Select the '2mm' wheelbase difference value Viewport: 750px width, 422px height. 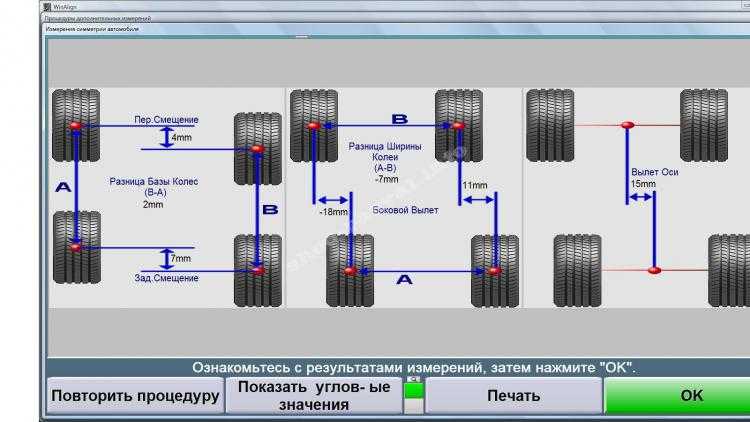153,204
